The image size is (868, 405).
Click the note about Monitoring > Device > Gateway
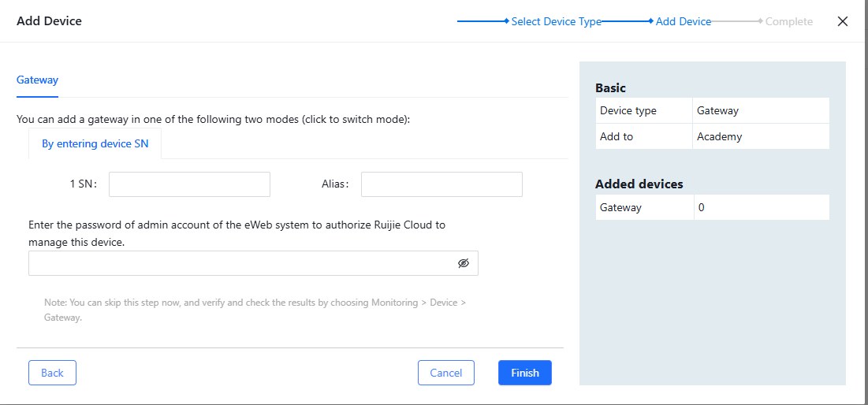[x=255, y=310]
